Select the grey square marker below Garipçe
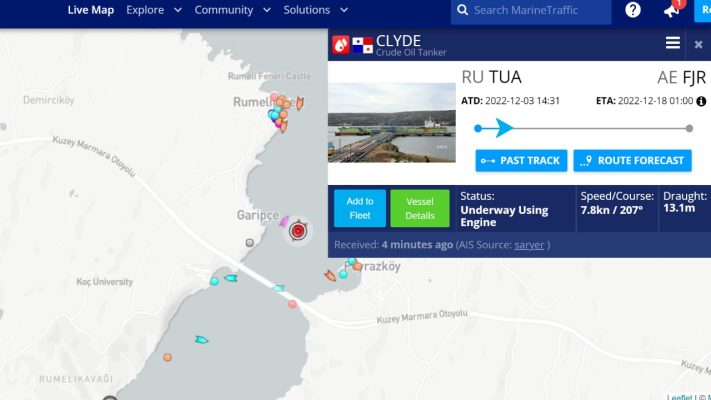This screenshot has height=400, width=711. click(249, 243)
